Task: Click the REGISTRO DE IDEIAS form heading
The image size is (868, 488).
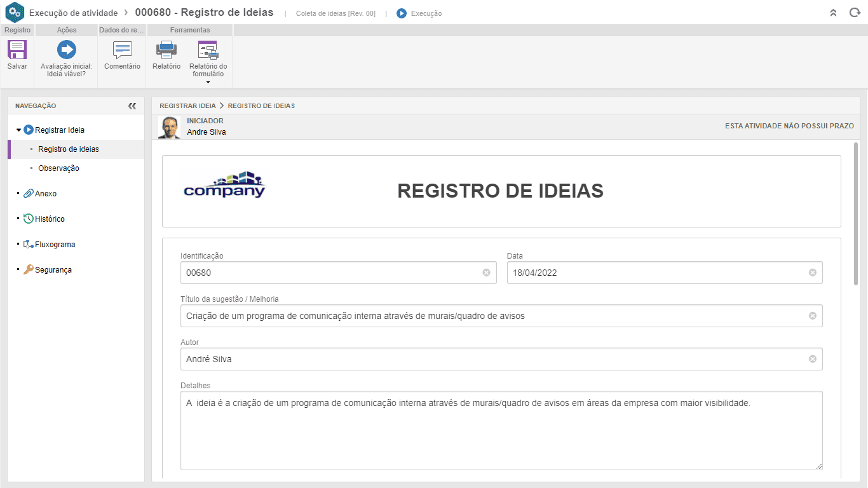Action: 501,191
